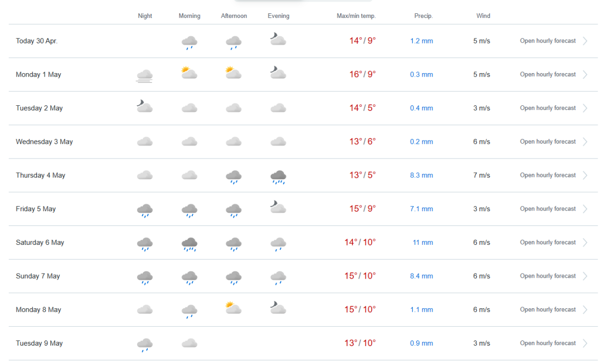Click Saturday's 11 mm precipitation value
Image resolution: width=614 pixels, height=364 pixels.
(423, 243)
